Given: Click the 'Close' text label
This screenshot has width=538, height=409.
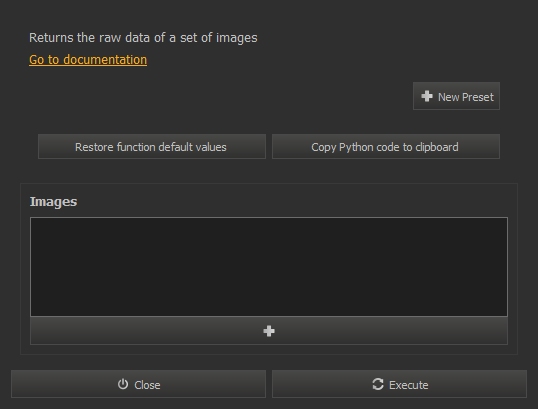Looking at the screenshot, I should coord(147,385).
